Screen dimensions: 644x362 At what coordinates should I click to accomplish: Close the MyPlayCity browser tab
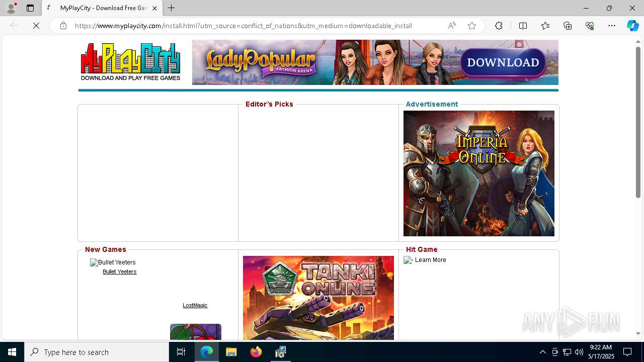coord(154,8)
